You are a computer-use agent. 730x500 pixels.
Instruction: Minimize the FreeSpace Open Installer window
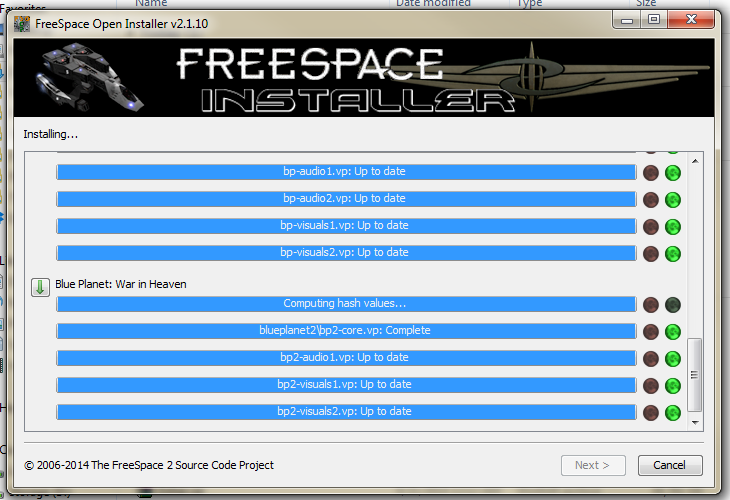click(627, 20)
